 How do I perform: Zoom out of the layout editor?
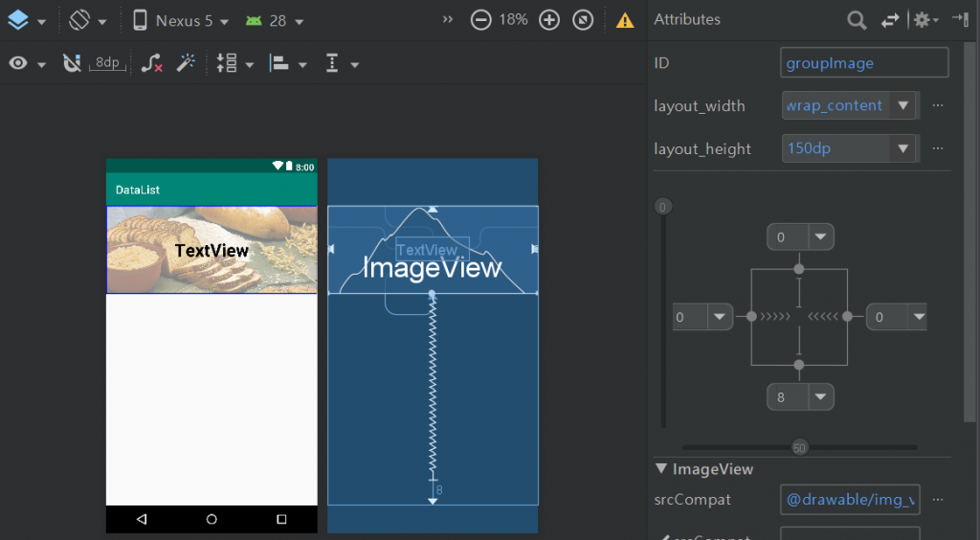pyautogui.click(x=480, y=20)
